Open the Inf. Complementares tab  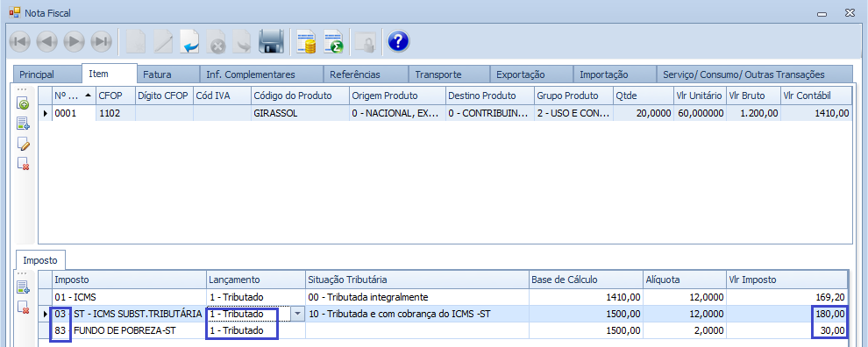(260, 74)
